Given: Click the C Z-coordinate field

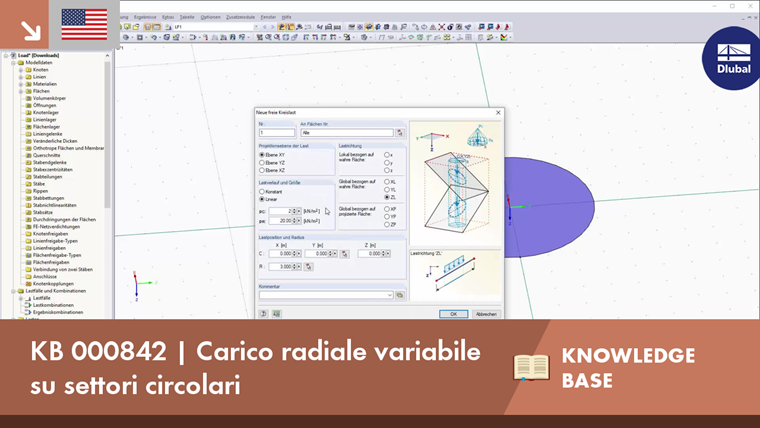Looking at the screenshot, I should pos(369,254).
